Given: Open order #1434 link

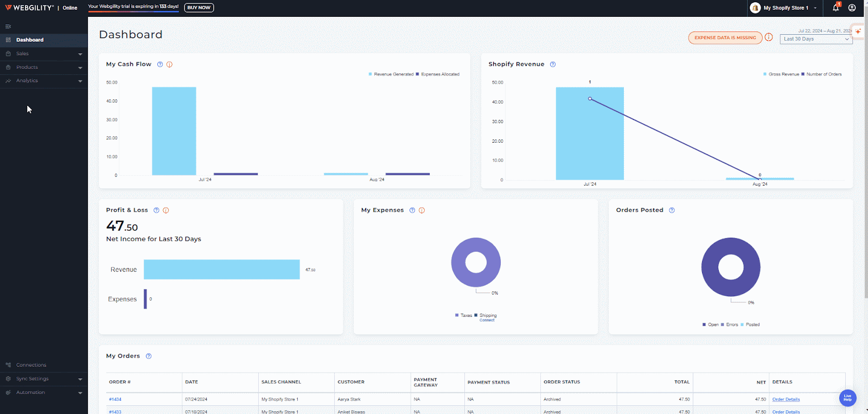Looking at the screenshot, I should coord(115,399).
